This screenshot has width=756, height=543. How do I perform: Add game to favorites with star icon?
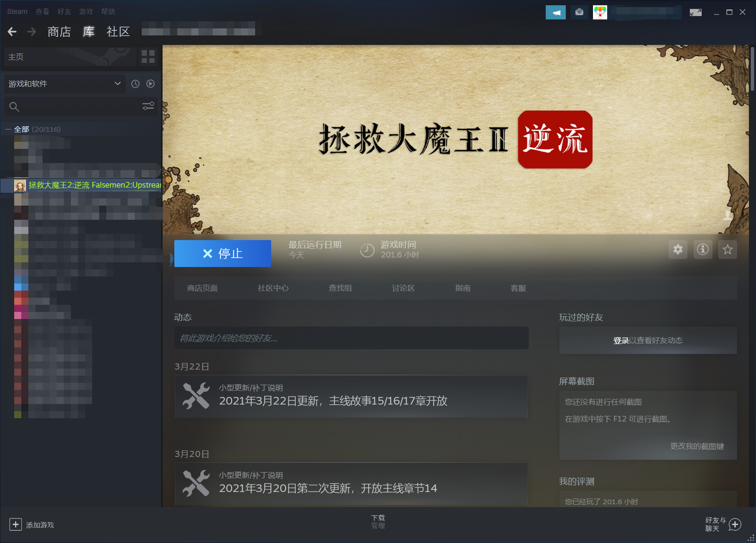tap(728, 249)
